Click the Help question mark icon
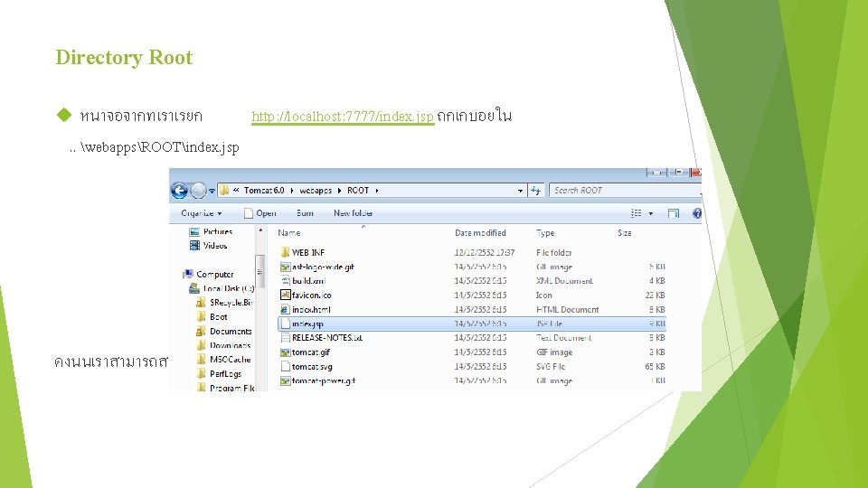Image resolution: width=868 pixels, height=488 pixels. click(x=696, y=213)
